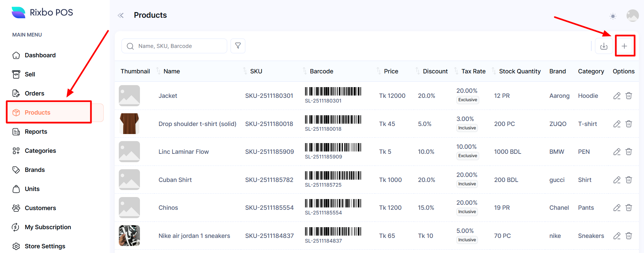Open the product filter funnel icon
This screenshot has height=253, width=644.
238,46
